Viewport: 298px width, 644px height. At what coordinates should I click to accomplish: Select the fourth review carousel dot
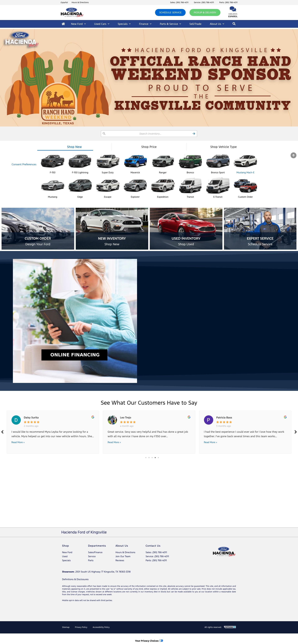tap(155, 457)
